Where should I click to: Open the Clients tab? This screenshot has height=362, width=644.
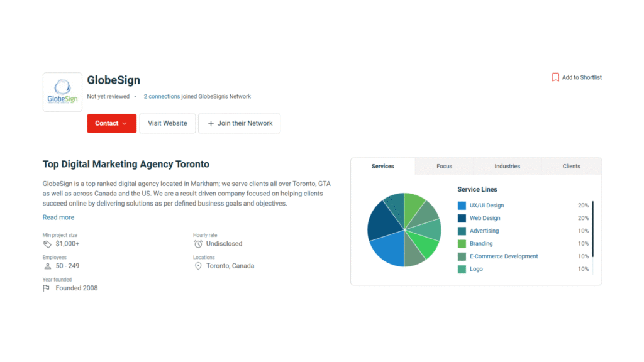coord(571,167)
